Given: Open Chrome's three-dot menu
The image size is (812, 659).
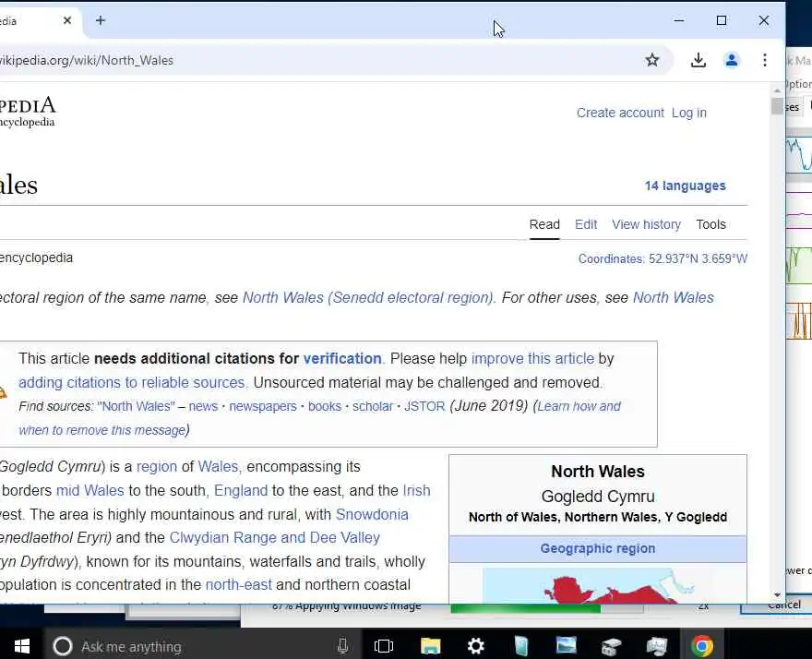Looking at the screenshot, I should [x=764, y=60].
